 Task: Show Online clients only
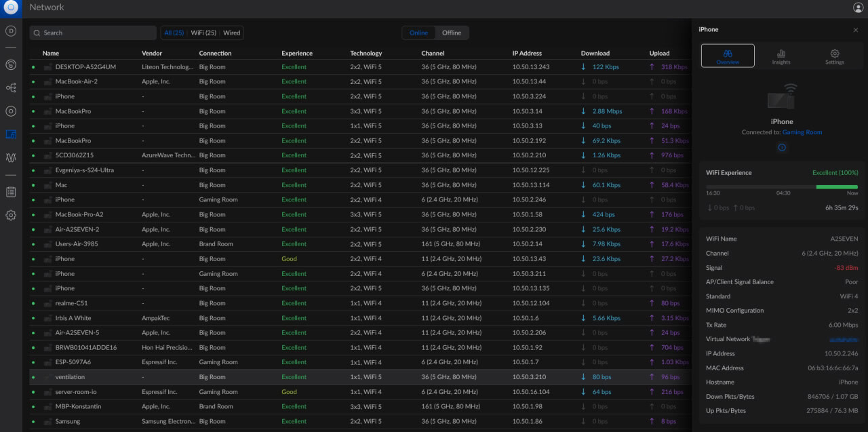[x=418, y=33]
